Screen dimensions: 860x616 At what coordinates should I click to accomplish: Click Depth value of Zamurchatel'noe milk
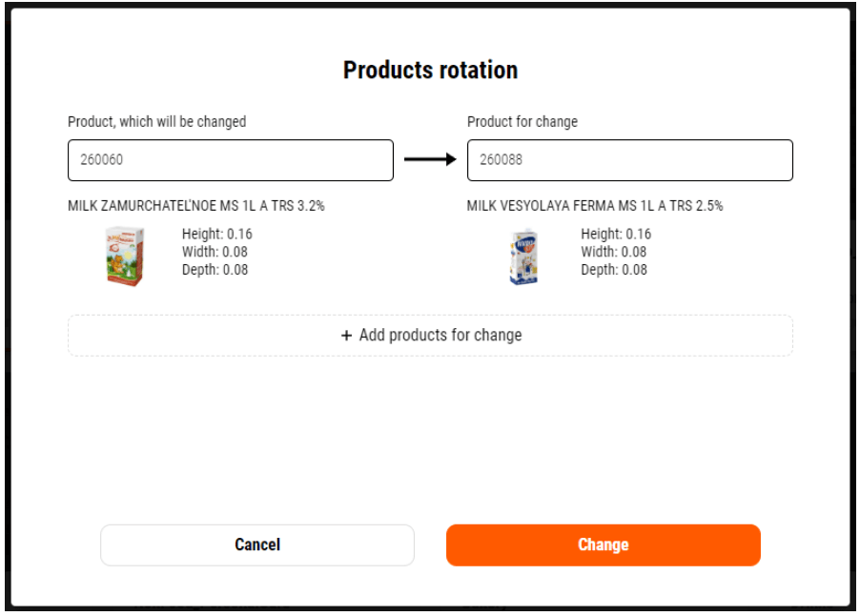point(237,270)
